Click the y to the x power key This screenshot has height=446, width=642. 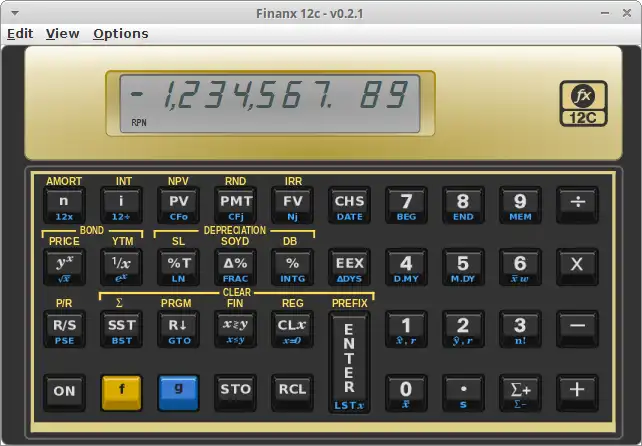pos(64,267)
